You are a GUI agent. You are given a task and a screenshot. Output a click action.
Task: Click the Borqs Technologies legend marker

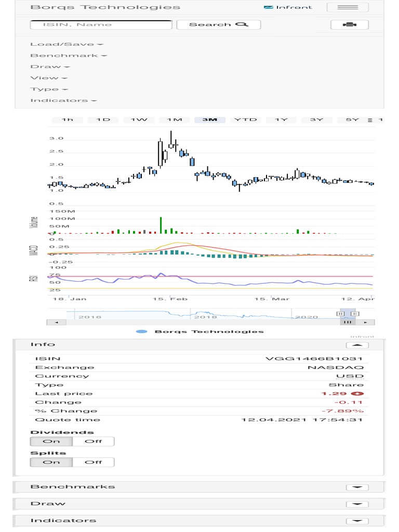141,331
